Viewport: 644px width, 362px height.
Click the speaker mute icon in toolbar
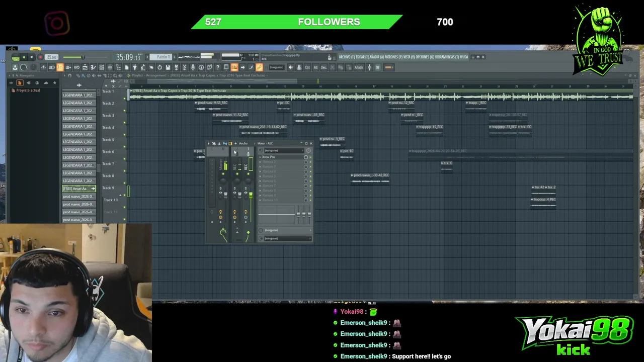tap(291, 67)
